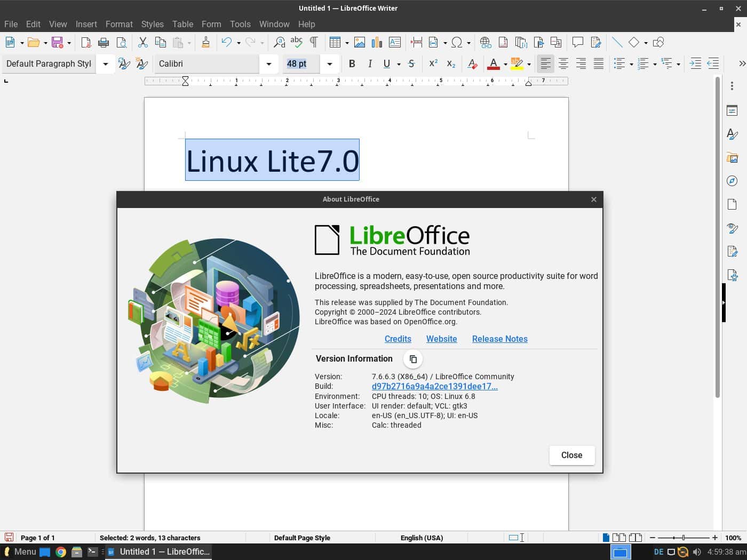Open the paragraph style dropdown
The width and height of the screenshot is (747, 560).
pyautogui.click(x=105, y=63)
